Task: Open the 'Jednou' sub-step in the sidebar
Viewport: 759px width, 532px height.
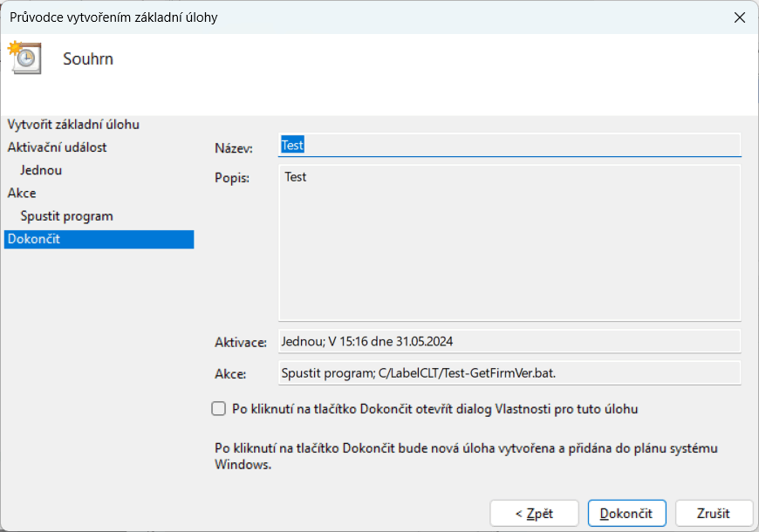Action: [x=41, y=170]
